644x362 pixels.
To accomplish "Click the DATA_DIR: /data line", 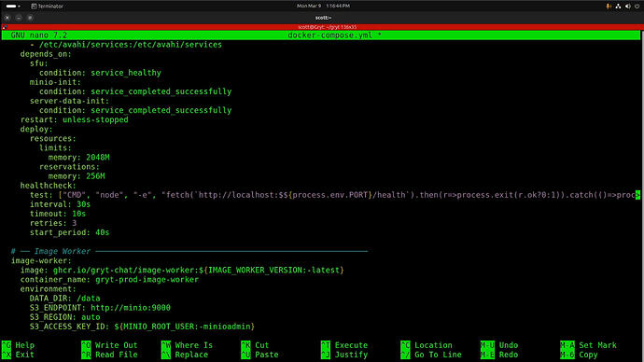I will click(65, 299).
